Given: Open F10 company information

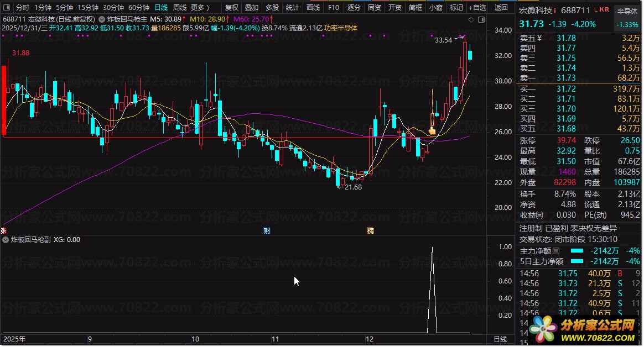Looking at the screenshot, I should (x=334, y=7).
